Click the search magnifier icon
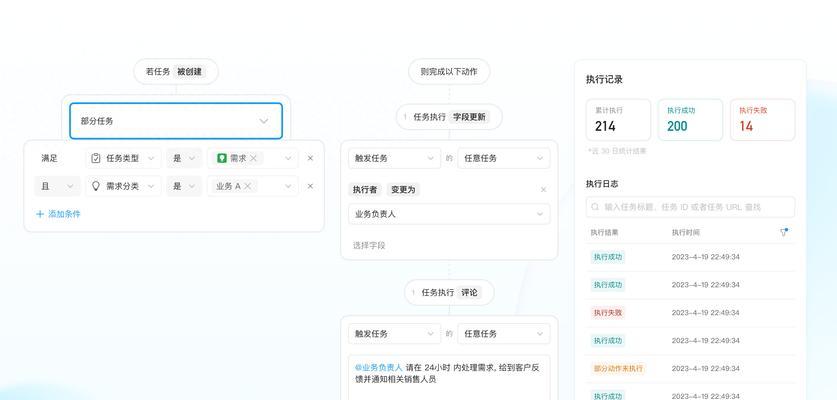The width and height of the screenshot is (837, 400). coord(595,207)
